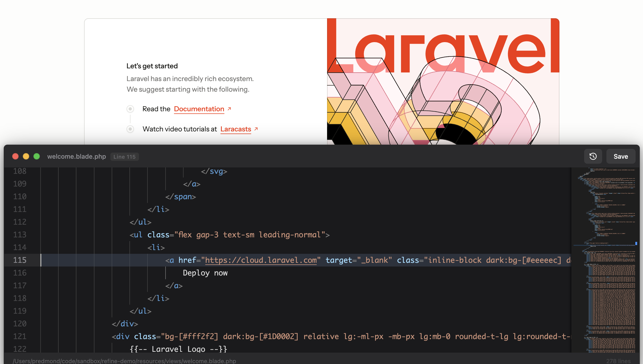Select the bullet circle next to Read the Documentation
643x364 pixels.
(130, 109)
